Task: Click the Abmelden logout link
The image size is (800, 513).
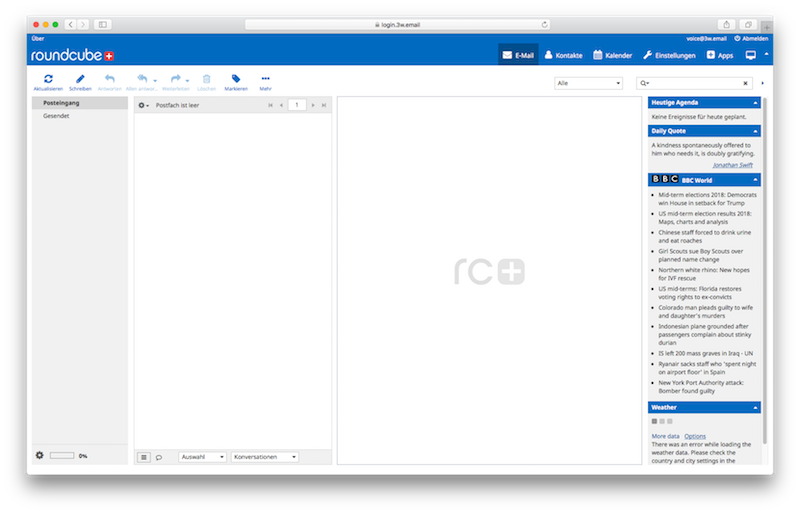Action: (x=752, y=38)
